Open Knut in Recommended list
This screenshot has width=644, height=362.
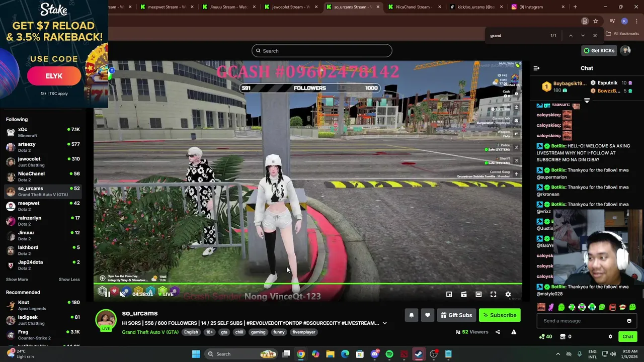[x=43, y=305]
